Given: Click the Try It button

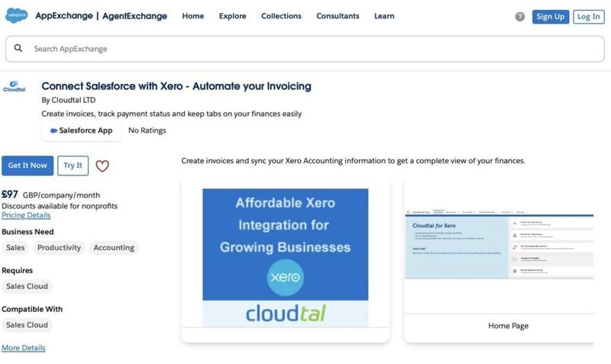Looking at the screenshot, I should 73,166.
